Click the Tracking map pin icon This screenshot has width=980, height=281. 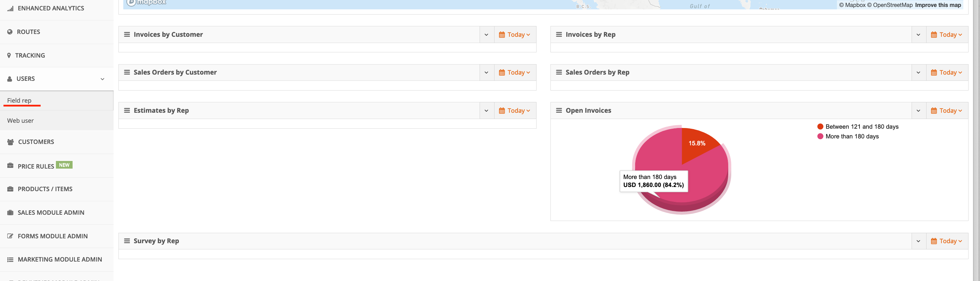click(9, 56)
